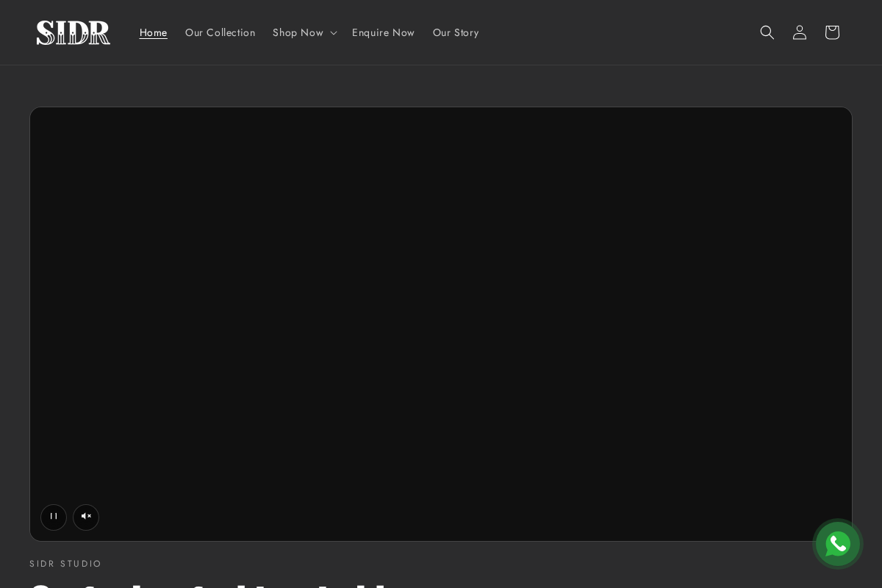The height and width of the screenshot is (588, 882).
Task: Select the Home nav item
Action: [153, 32]
